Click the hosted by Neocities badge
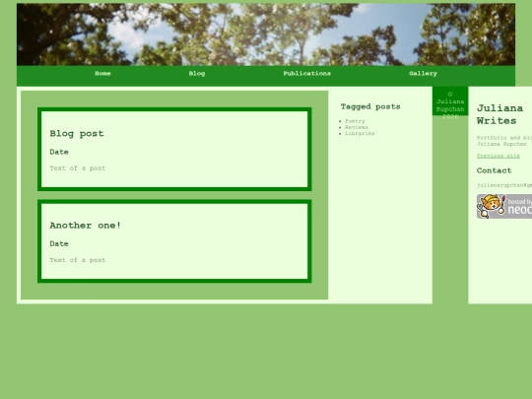Screen dimensions: 532x399 click(x=504, y=206)
